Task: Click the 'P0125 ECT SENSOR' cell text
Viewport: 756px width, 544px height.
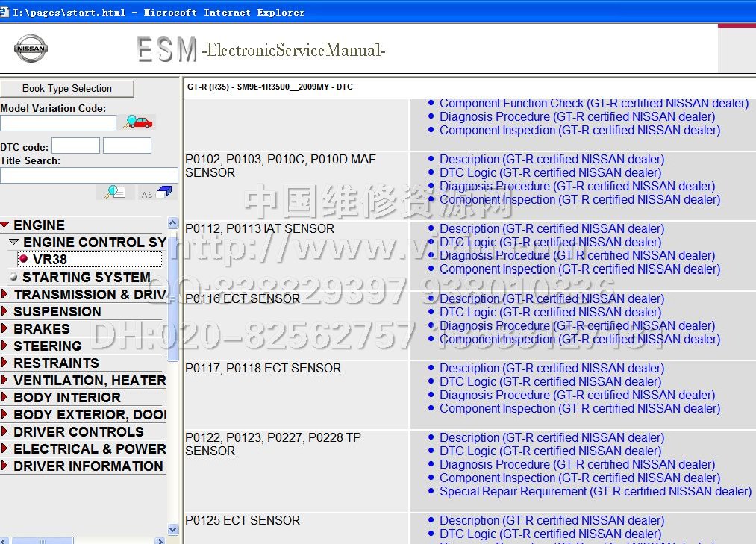Action: 243,520
